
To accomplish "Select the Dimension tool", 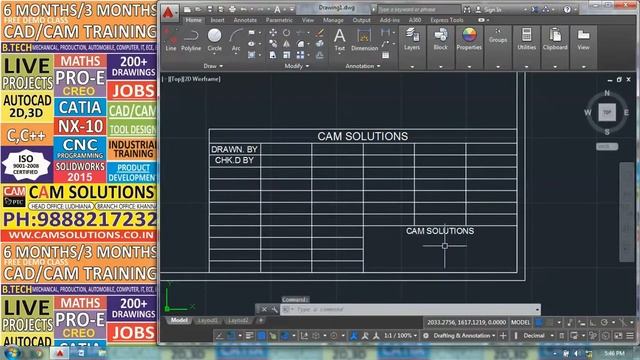I will [x=364, y=40].
